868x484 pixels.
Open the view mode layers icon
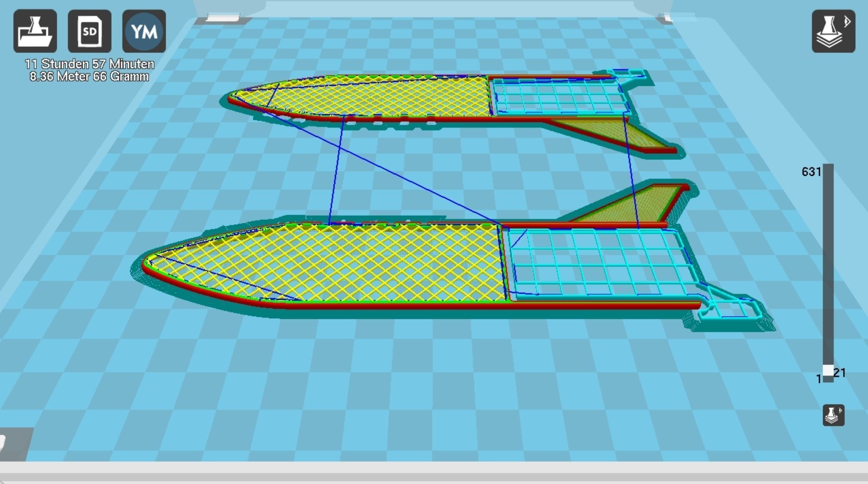click(x=833, y=31)
